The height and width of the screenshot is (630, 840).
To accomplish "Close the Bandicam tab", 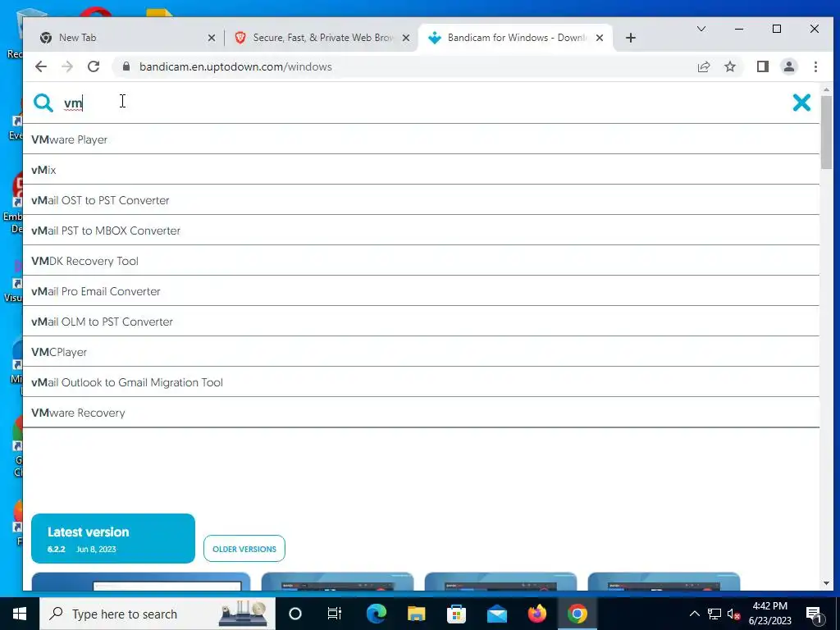I will pyautogui.click(x=600, y=38).
